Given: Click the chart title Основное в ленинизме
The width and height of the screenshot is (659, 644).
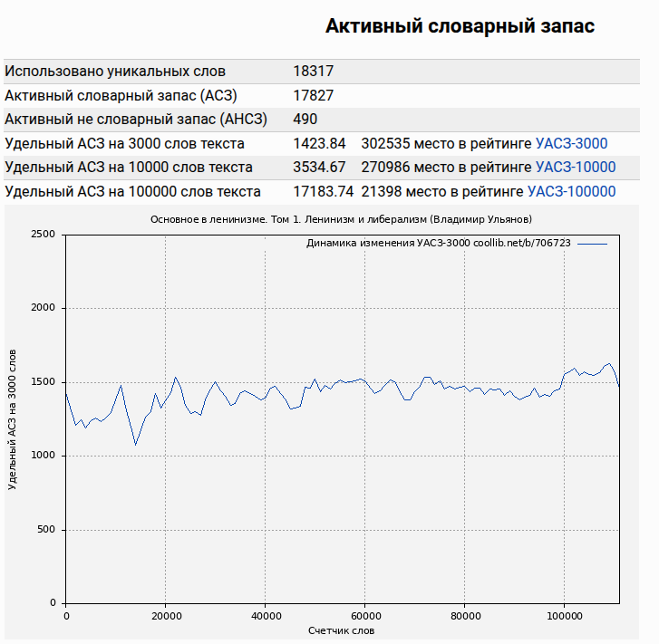Looking at the screenshot, I should [341, 219].
